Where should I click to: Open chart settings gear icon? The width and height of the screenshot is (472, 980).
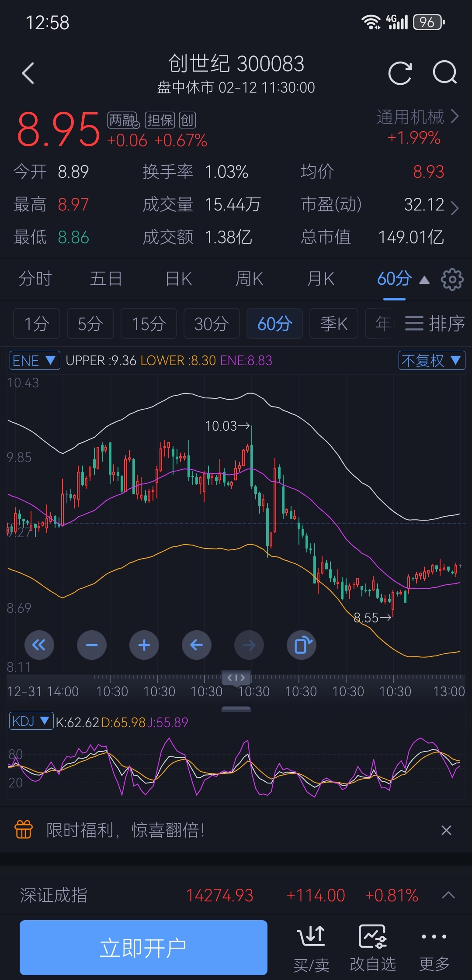452,280
